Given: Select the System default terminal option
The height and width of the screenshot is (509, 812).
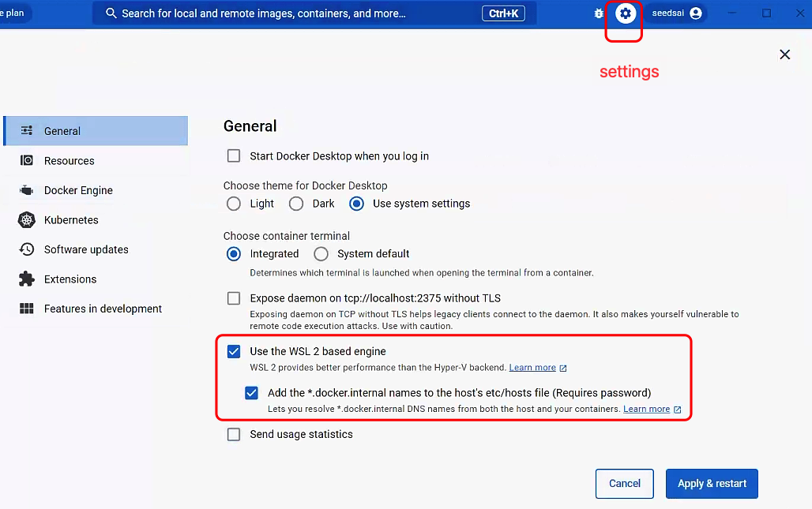Looking at the screenshot, I should 321,254.
